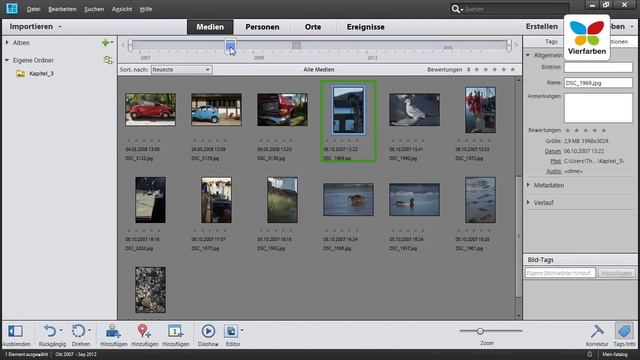Click the Hinzufügen button in Bild-Tags
Screen dimensions: 640x360
[616, 273]
